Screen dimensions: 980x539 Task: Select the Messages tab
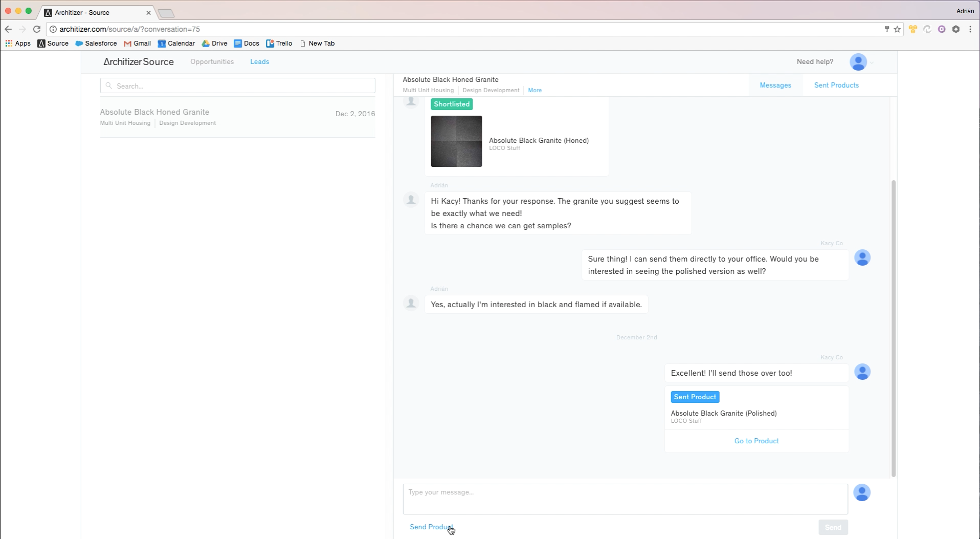coord(775,85)
